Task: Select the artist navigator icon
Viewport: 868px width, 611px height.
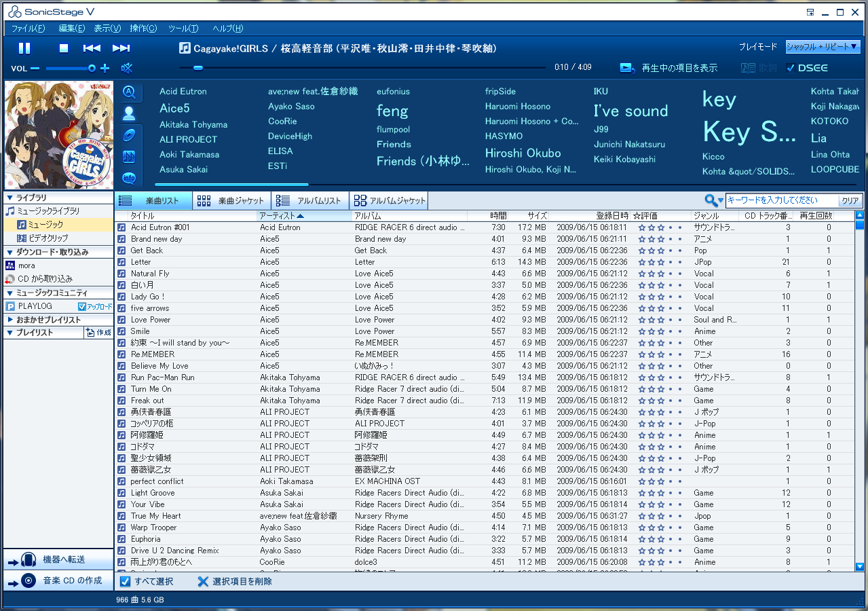Action: click(129, 113)
